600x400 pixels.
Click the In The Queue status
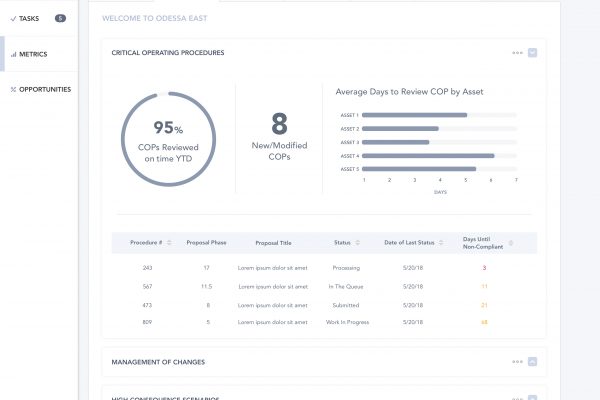[x=346, y=286]
